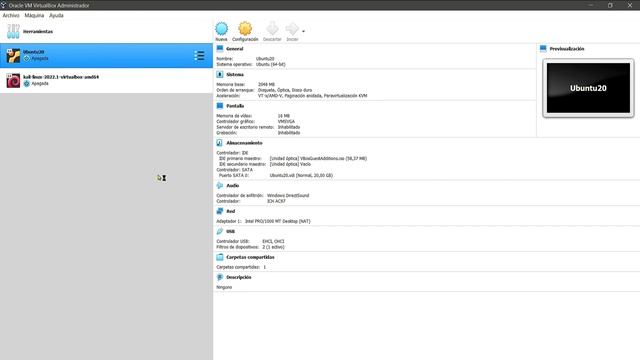Open the Red section header link
This screenshot has height=360, width=640.
(x=231, y=211)
